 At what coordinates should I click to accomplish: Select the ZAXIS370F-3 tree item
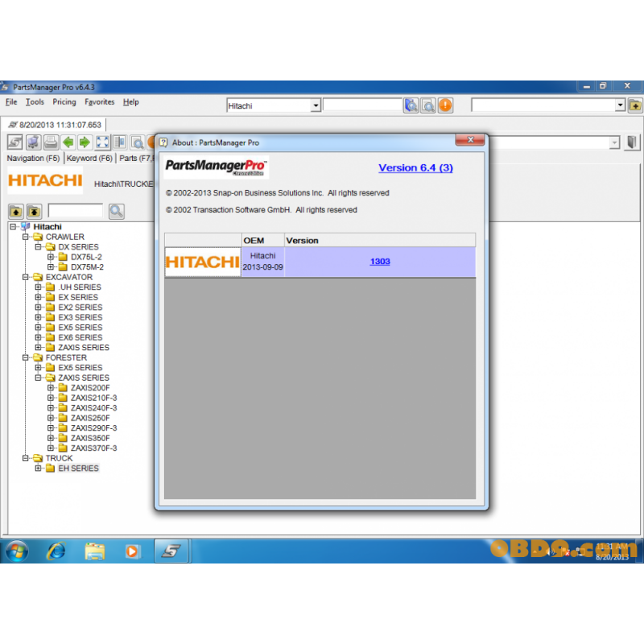[x=93, y=448]
